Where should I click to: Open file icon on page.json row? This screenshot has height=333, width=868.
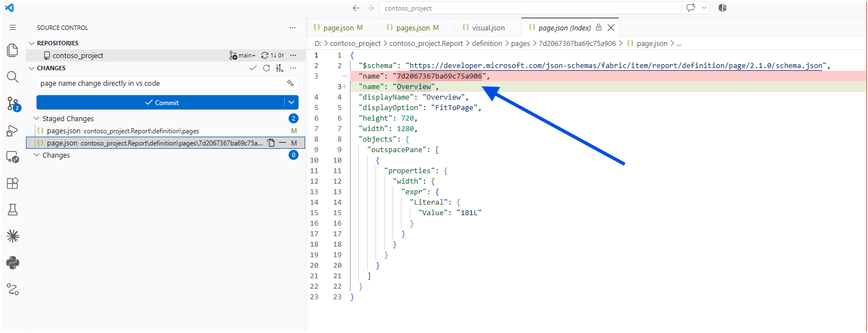point(271,143)
